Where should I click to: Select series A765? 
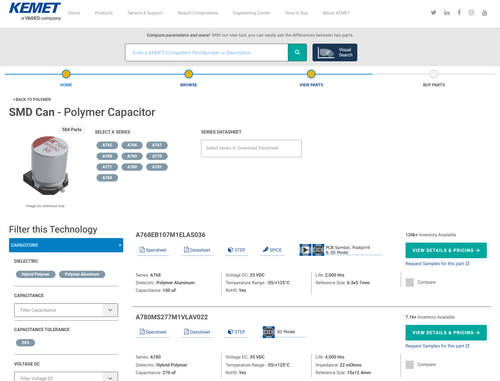point(107,145)
